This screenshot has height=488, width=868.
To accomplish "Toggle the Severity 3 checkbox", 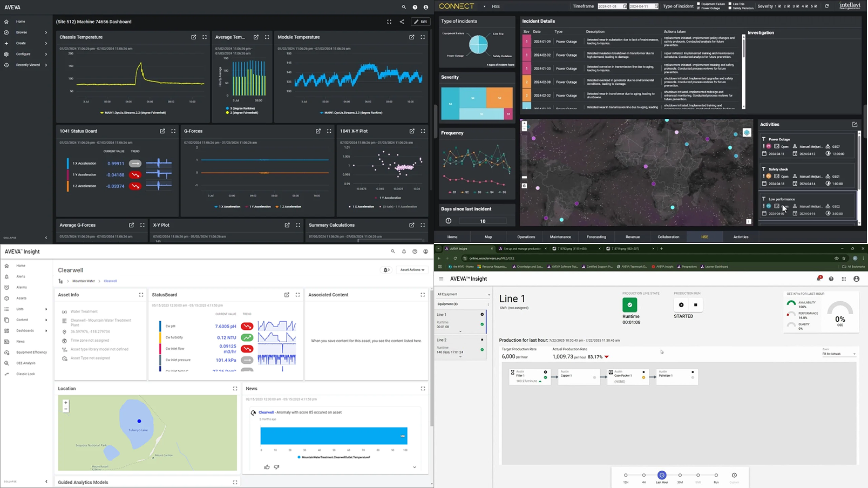I will click(x=798, y=6).
